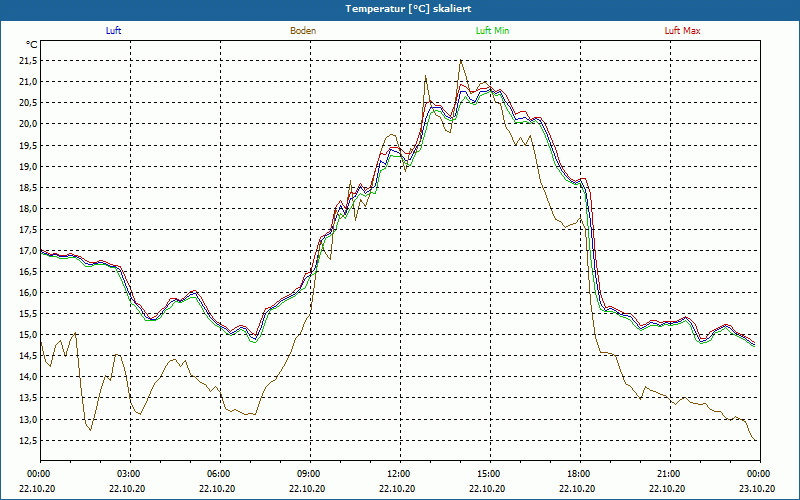
Task: Click the 15,0 y-axis value
Action: tap(28, 335)
